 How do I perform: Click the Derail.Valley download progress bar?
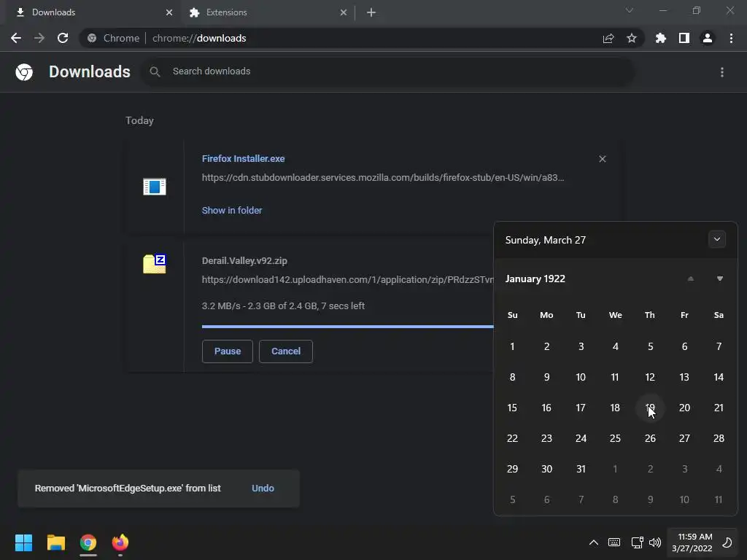(x=348, y=327)
